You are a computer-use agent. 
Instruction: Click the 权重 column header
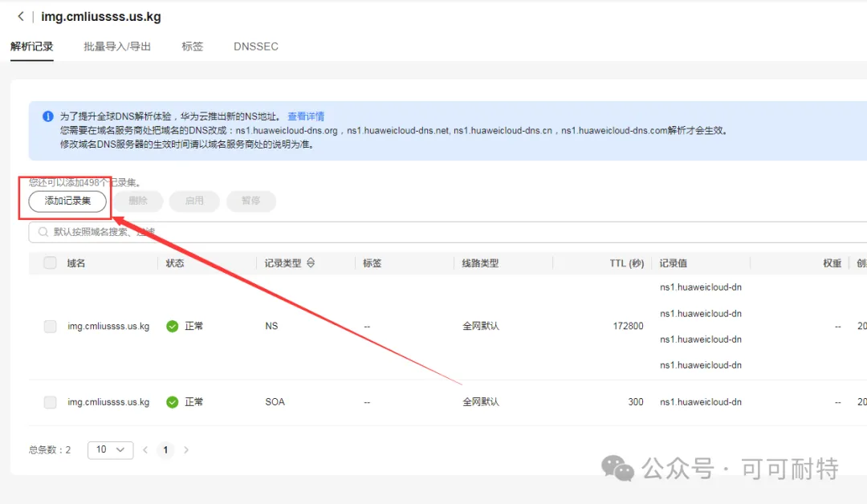(x=832, y=263)
